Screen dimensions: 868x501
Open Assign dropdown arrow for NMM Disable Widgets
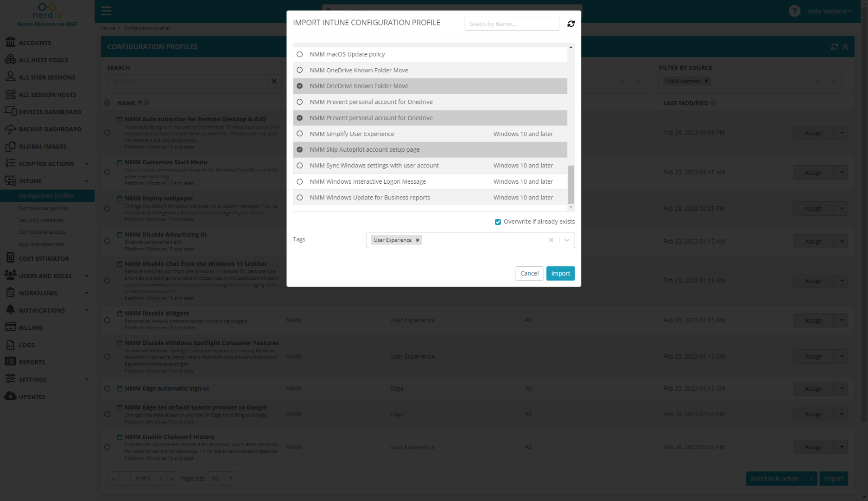point(842,320)
